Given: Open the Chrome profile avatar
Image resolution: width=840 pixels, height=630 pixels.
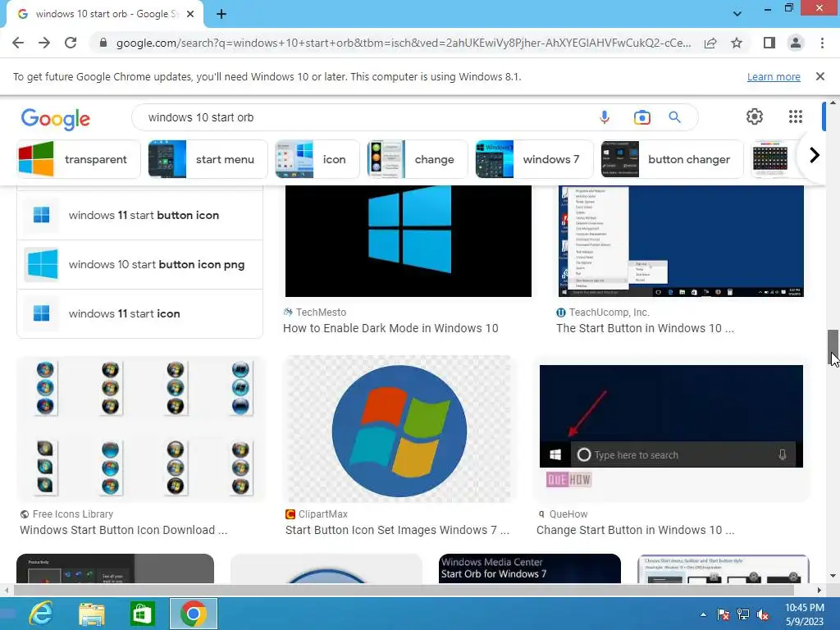Looking at the screenshot, I should click(796, 43).
